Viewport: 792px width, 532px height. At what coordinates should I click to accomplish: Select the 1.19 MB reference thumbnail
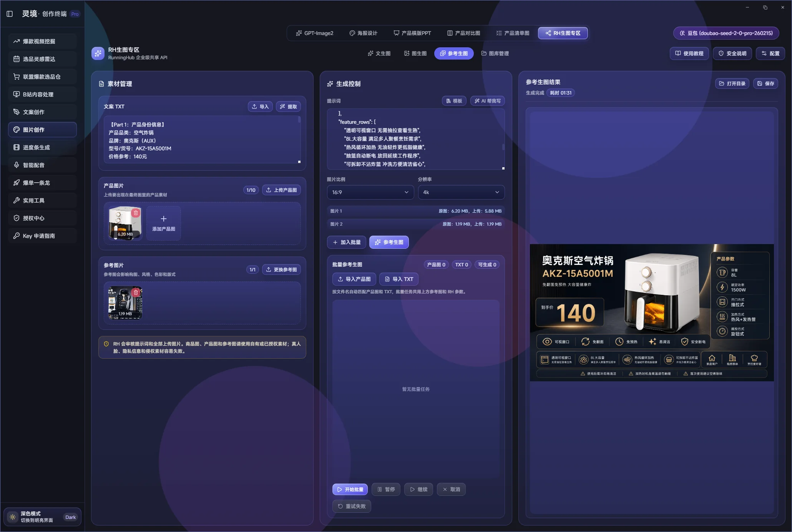[x=125, y=303]
